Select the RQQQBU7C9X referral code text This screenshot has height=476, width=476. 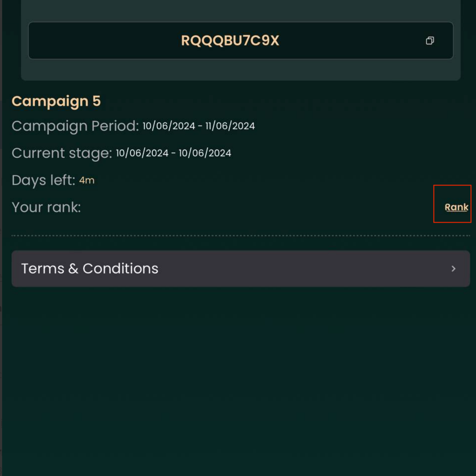click(230, 41)
